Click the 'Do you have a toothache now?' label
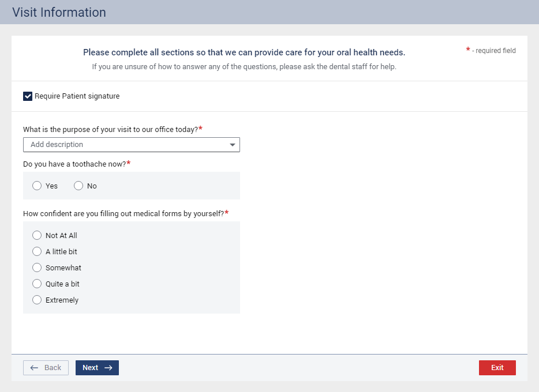 [x=74, y=164]
